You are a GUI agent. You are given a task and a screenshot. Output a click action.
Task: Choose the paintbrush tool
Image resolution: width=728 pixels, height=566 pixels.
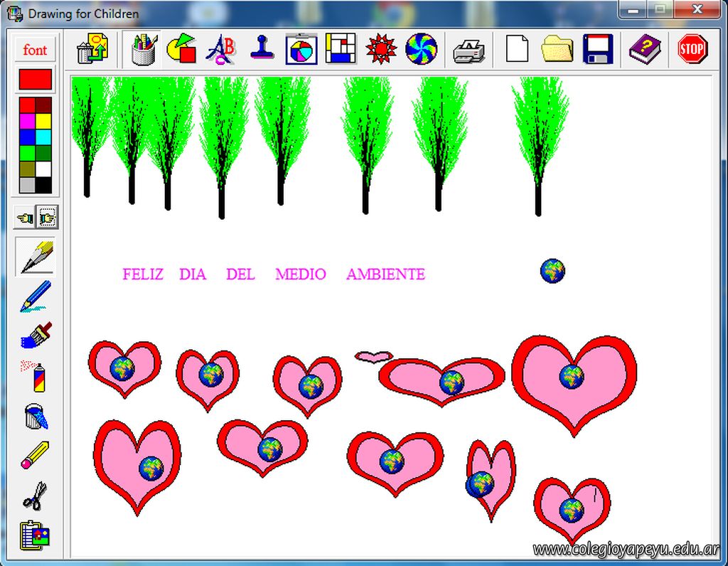coord(36,335)
